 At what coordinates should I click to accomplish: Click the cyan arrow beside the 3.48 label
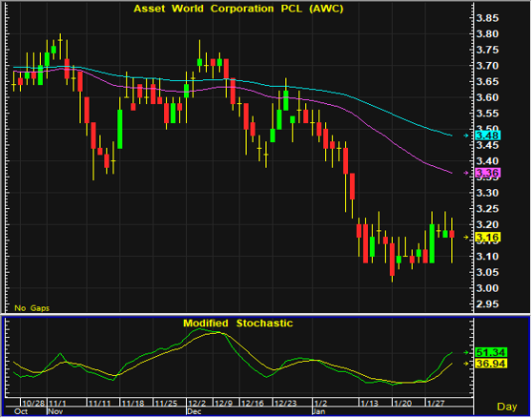[x=466, y=136]
